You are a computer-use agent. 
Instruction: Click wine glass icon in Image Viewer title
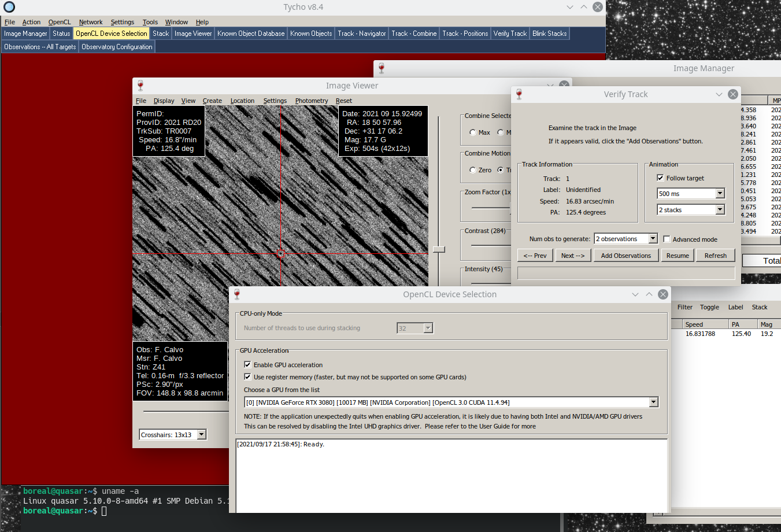pyautogui.click(x=140, y=86)
